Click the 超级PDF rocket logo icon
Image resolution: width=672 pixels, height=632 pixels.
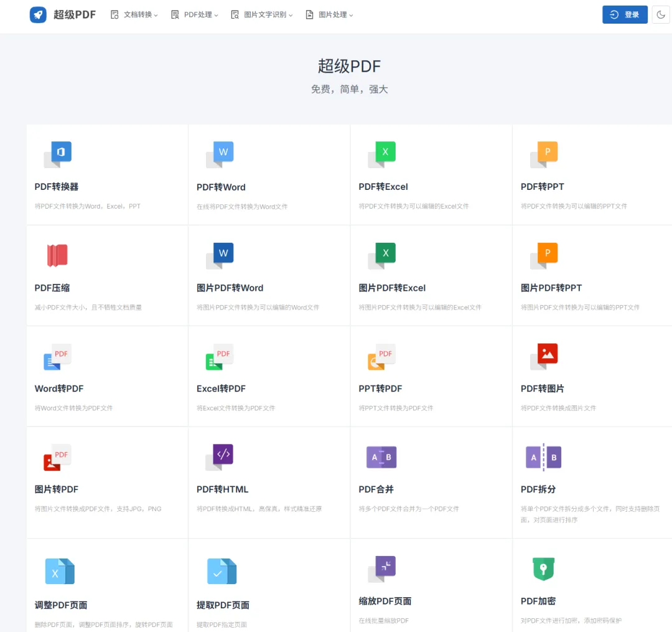point(38,14)
